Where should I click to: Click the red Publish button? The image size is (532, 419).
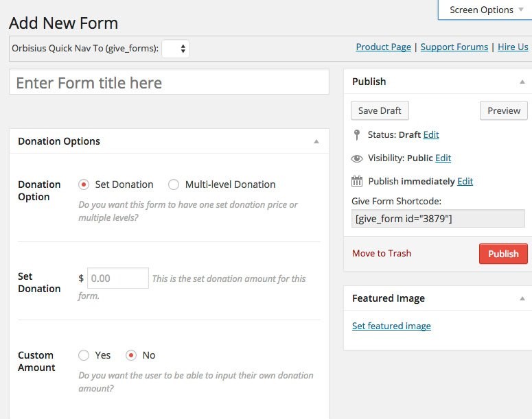[503, 254]
